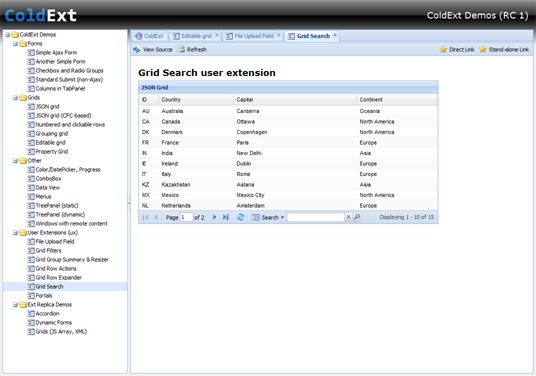Close the File Upload Field tab

(x=279, y=35)
